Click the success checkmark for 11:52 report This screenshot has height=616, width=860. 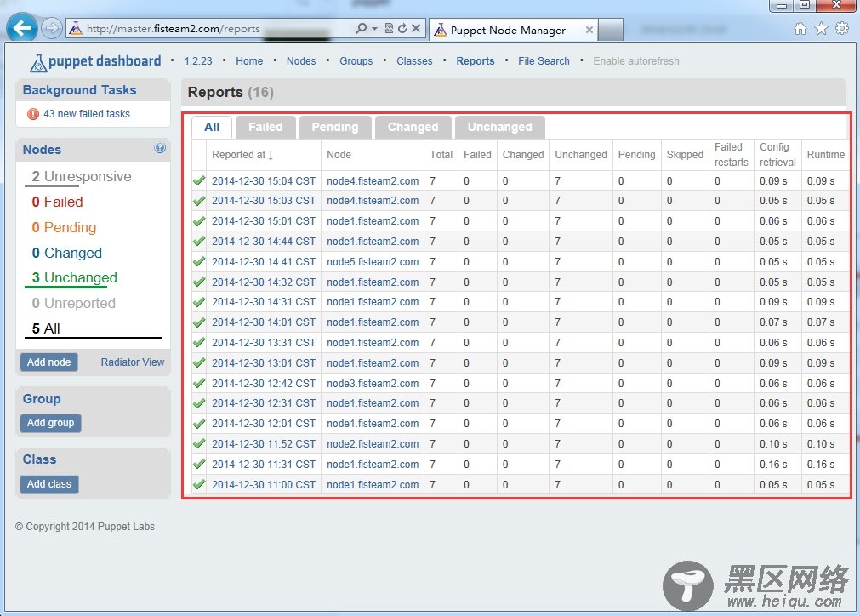[x=199, y=444]
